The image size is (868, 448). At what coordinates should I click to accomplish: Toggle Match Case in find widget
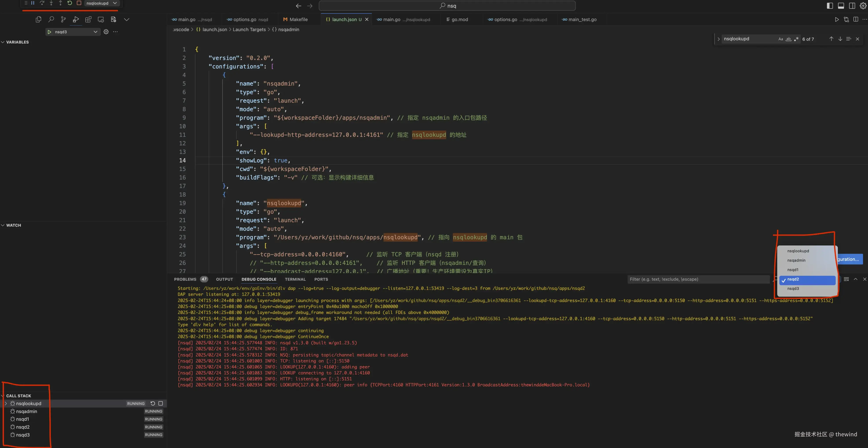(780, 39)
